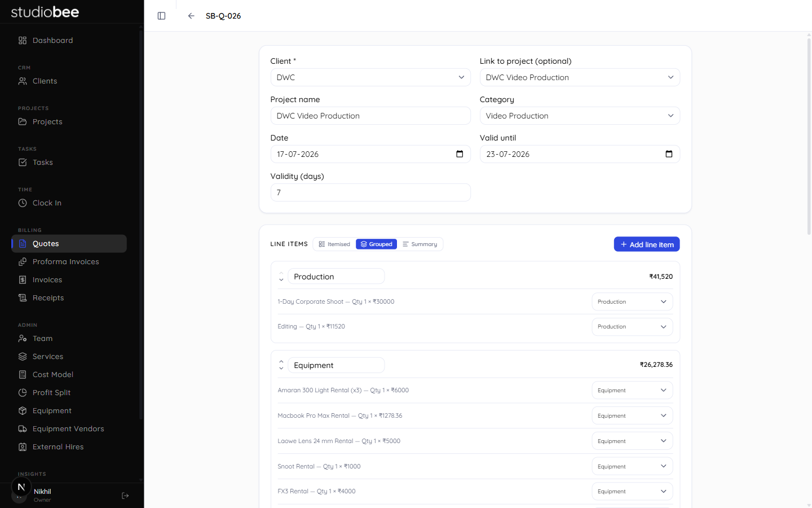Open calendar picker for Date field

click(x=460, y=154)
